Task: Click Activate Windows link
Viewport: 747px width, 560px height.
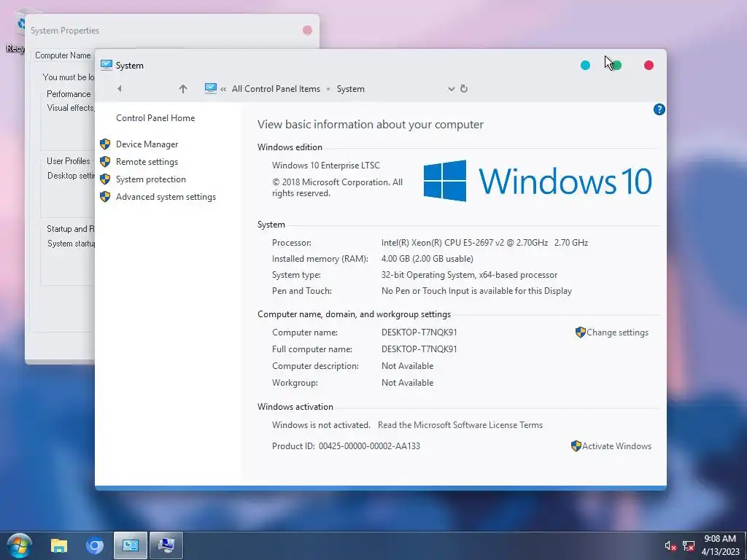Action: click(x=616, y=446)
